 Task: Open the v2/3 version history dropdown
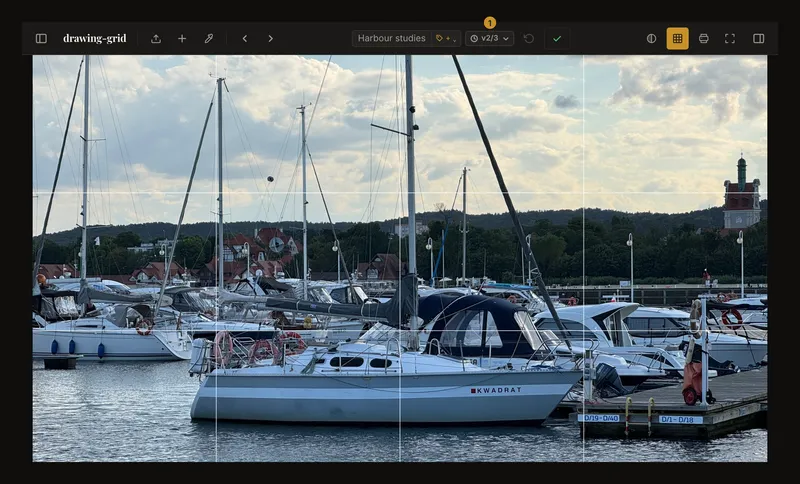pyautogui.click(x=489, y=38)
